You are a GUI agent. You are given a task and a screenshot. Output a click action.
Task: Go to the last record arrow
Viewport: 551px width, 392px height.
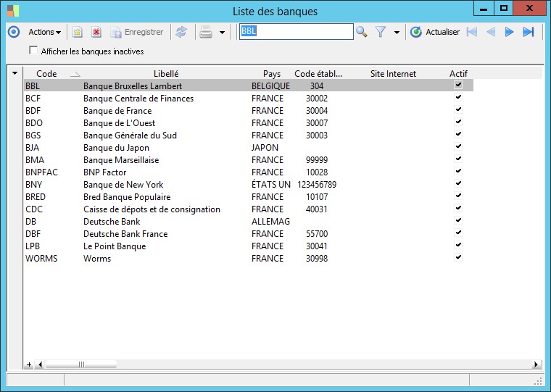[x=529, y=32]
